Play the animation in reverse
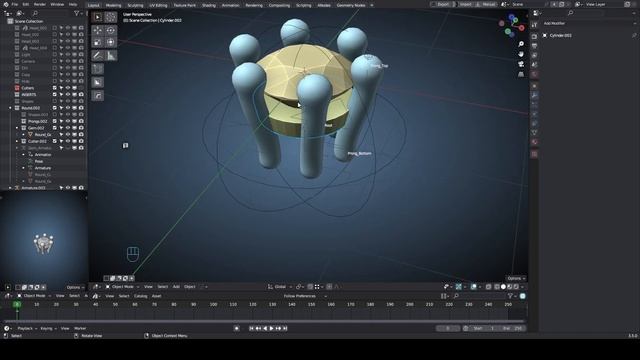Viewport: 640px width, 360px height. point(265,328)
